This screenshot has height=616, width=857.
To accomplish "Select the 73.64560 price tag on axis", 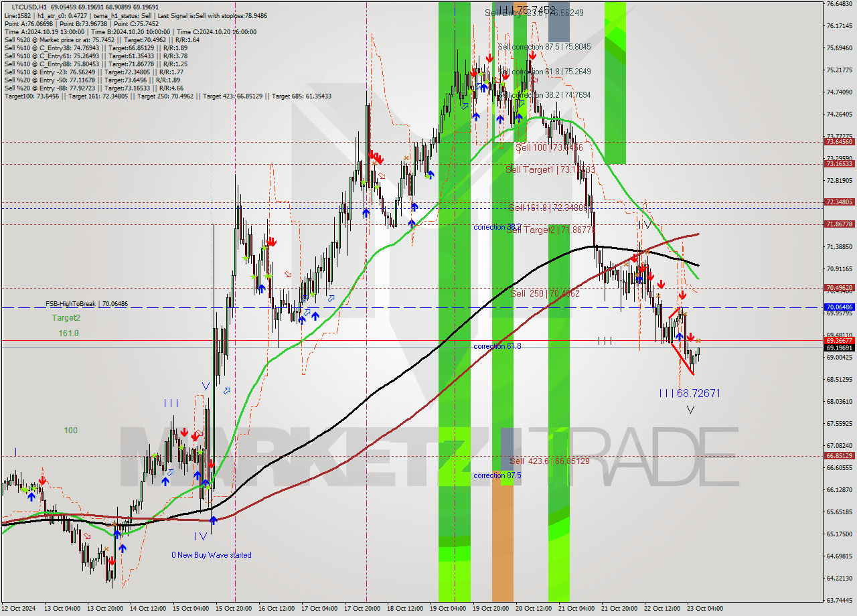I will point(839,142).
